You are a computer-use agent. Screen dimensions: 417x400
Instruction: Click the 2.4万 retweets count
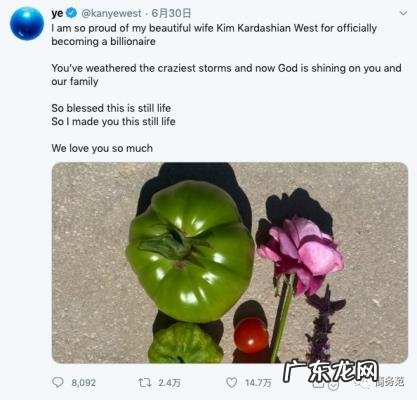tap(169, 383)
